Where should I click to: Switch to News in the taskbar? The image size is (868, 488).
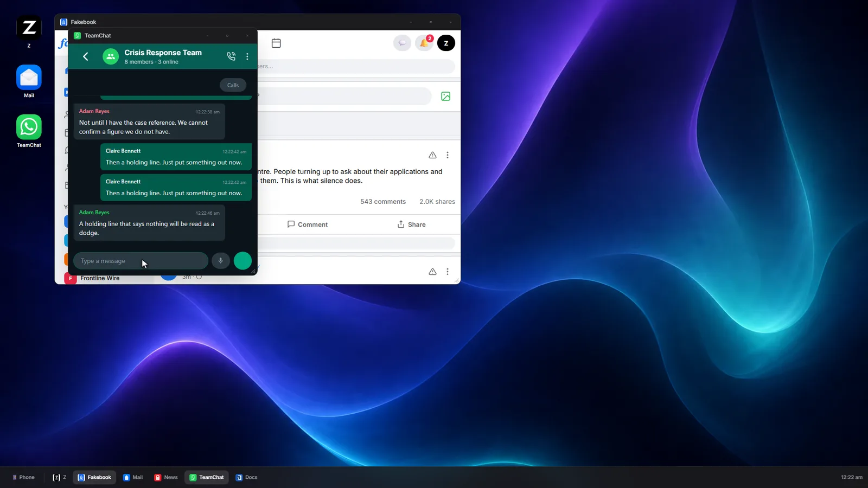pyautogui.click(x=166, y=477)
